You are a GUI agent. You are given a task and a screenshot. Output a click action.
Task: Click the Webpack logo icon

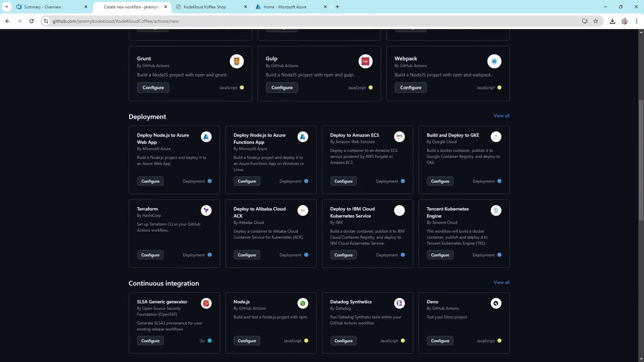(494, 61)
